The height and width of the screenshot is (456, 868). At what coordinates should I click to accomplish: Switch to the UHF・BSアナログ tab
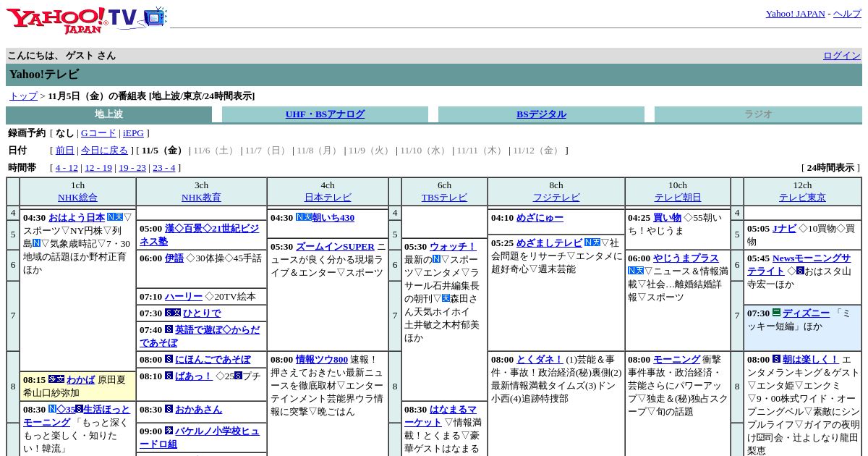tap(325, 114)
